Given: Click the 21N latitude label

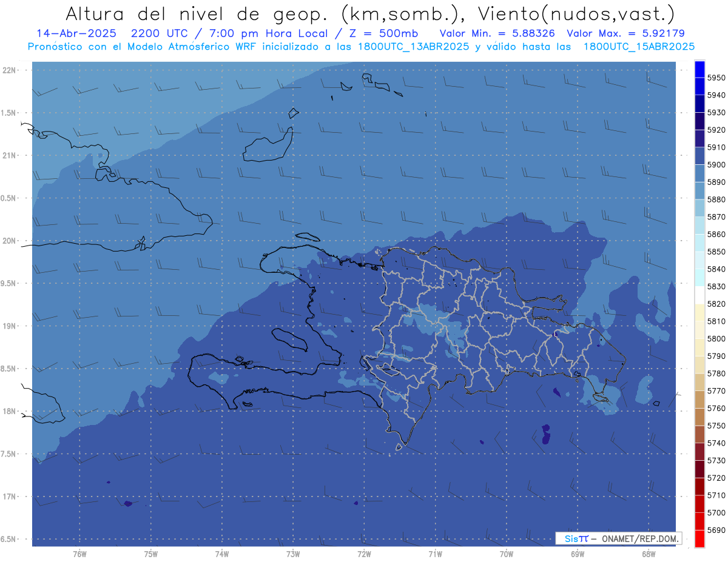Looking at the screenshot, I should pyautogui.click(x=10, y=155).
